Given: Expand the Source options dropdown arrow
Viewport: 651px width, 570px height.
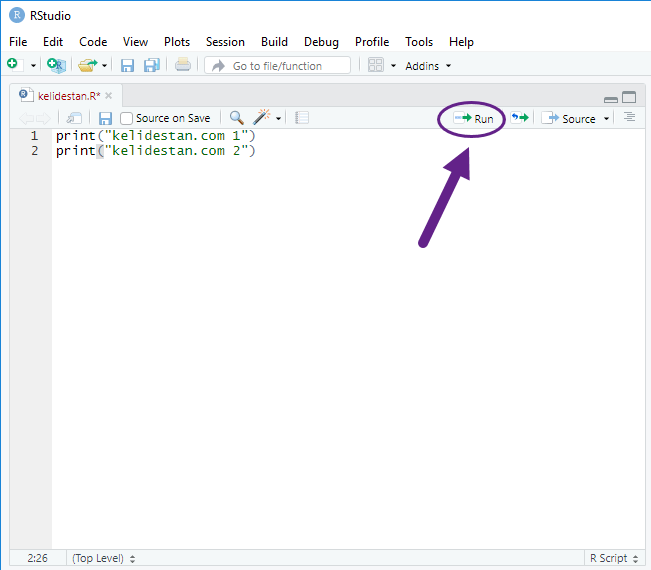Looking at the screenshot, I should click(606, 119).
